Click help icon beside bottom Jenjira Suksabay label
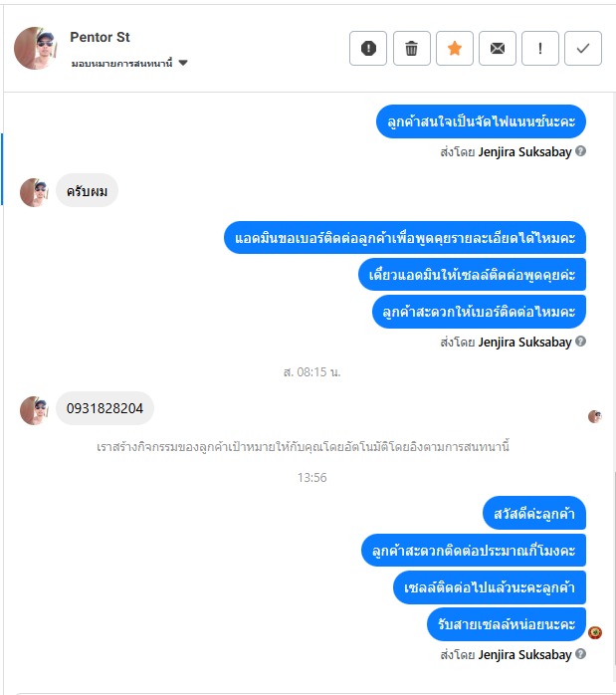Screen dimensions: 616x695 click(580, 654)
